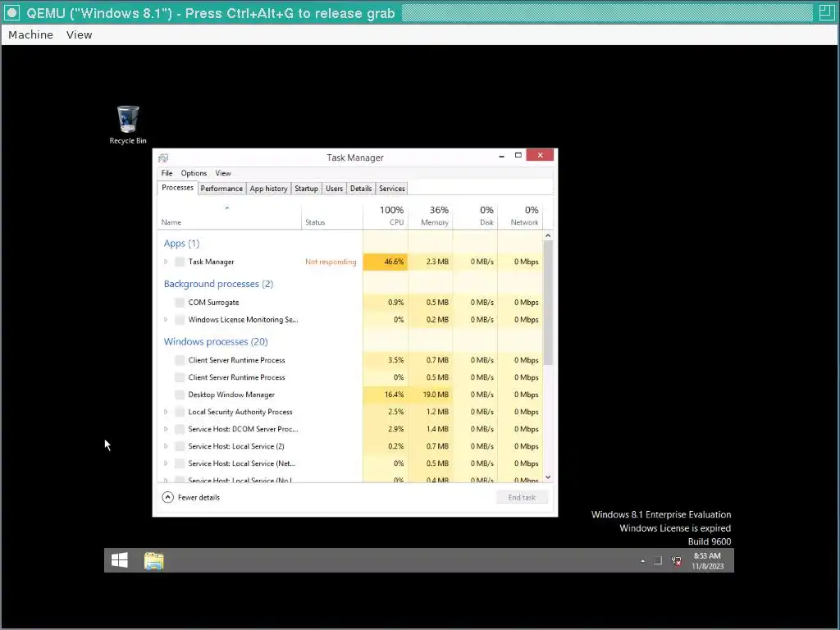Screen dimensions: 840x630
Task: Click the Windows License Monitoring Service icon
Action: (180, 319)
